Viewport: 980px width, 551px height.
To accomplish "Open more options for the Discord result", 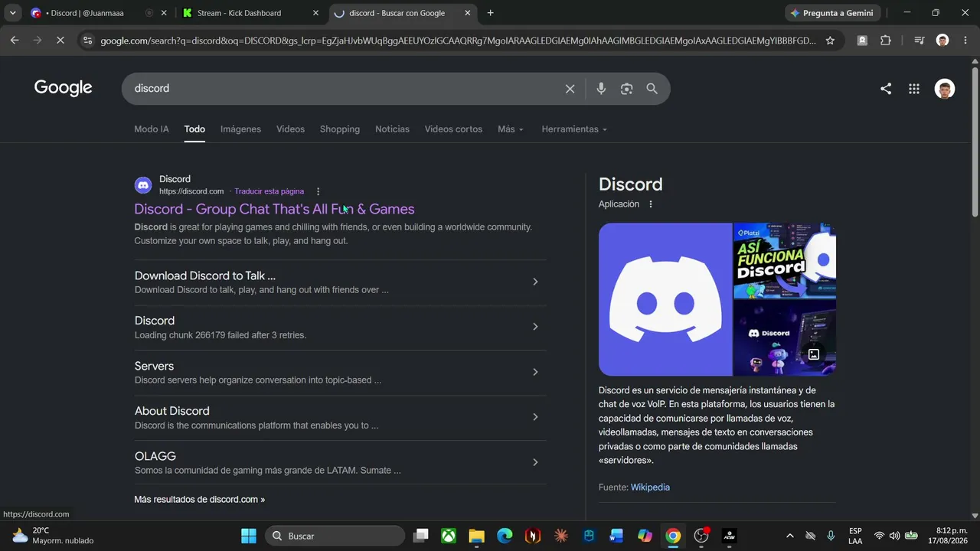I will 318,191.
